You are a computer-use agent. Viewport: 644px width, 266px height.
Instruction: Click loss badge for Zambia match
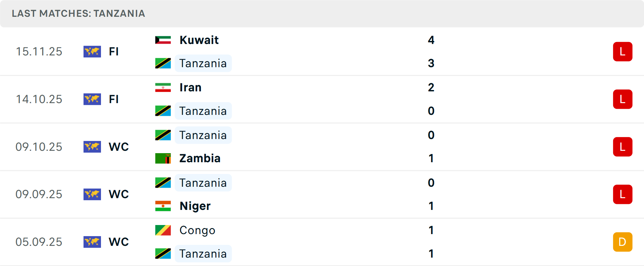623,147
